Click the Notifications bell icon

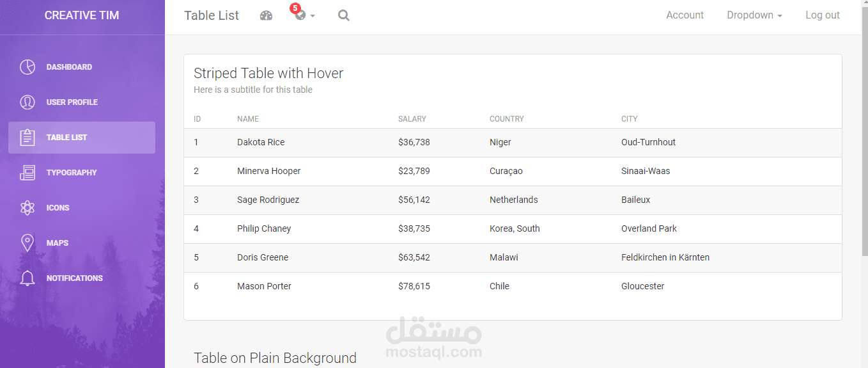coord(27,278)
